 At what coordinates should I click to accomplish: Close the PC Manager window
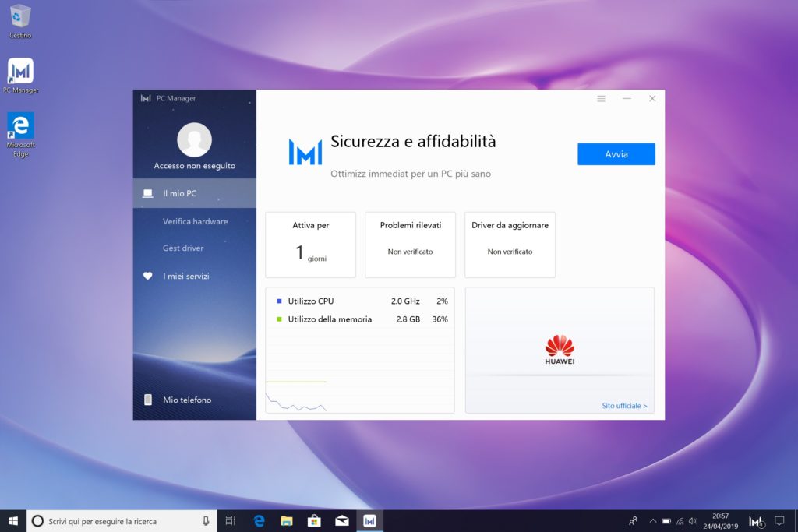point(652,99)
